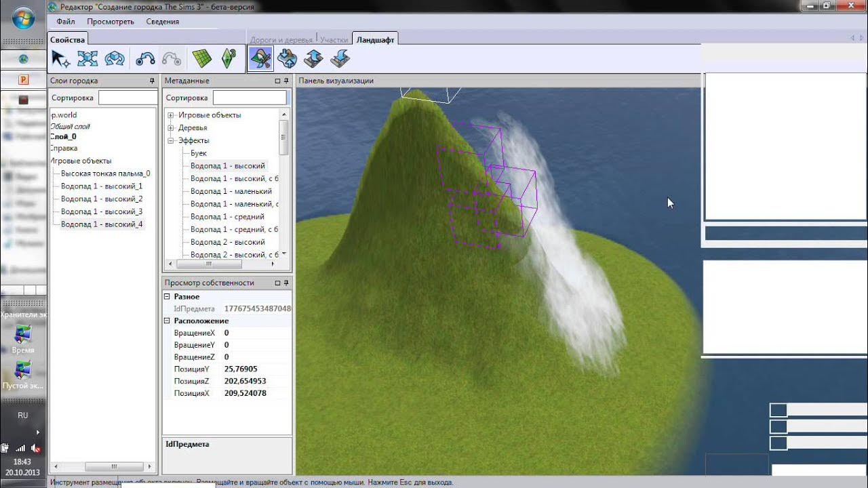Select Водопад 1 - высокий effect

(228, 166)
